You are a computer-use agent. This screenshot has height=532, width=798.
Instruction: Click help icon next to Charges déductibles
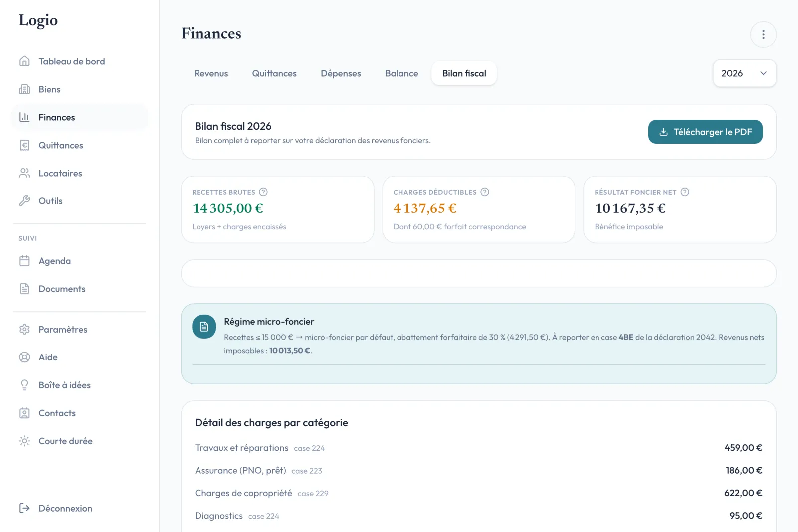coord(485,192)
